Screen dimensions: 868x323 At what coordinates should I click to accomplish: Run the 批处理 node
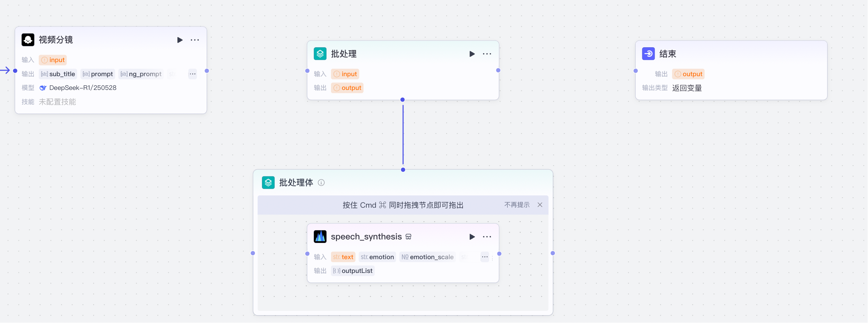(472, 54)
